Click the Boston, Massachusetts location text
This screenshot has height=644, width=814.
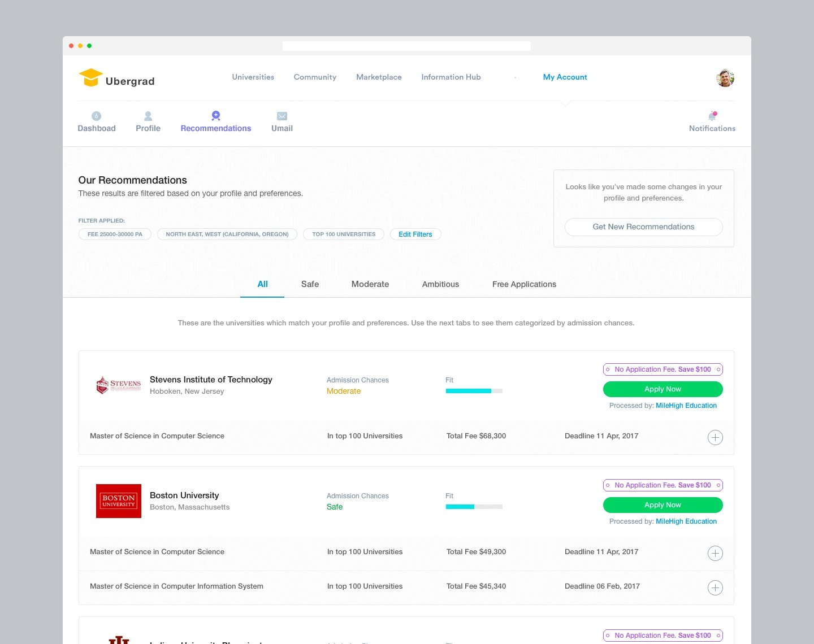(190, 507)
